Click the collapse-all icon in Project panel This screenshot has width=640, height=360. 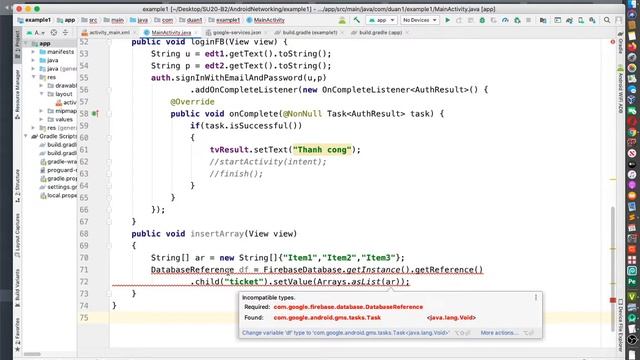65,32
